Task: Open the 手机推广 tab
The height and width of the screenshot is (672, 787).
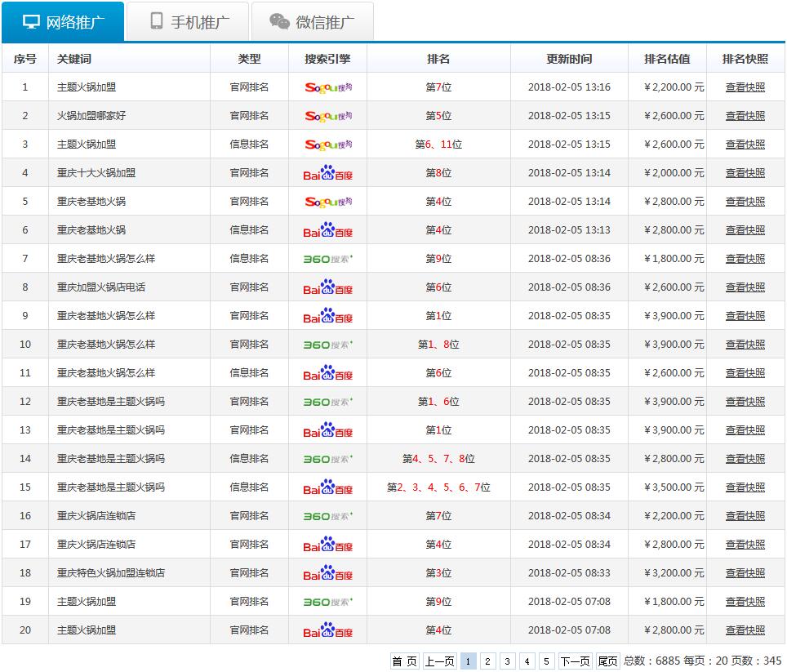Action: click(x=188, y=22)
